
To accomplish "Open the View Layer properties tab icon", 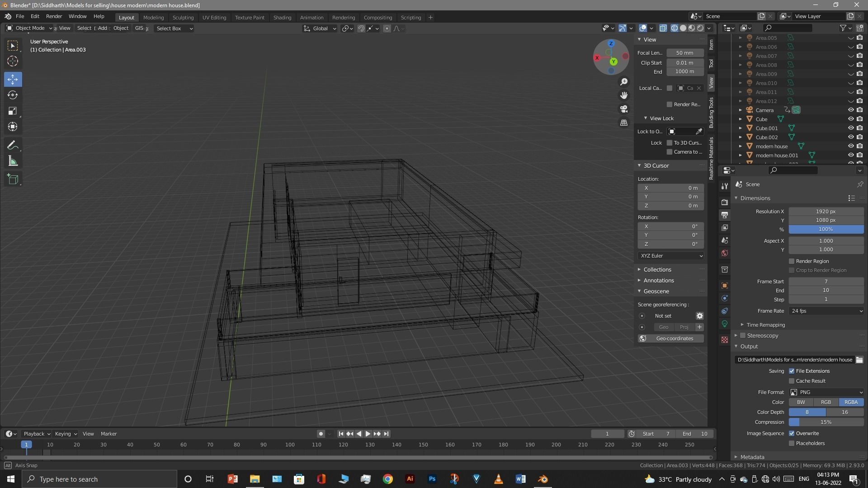I will pyautogui.click(x=725, y=227).
